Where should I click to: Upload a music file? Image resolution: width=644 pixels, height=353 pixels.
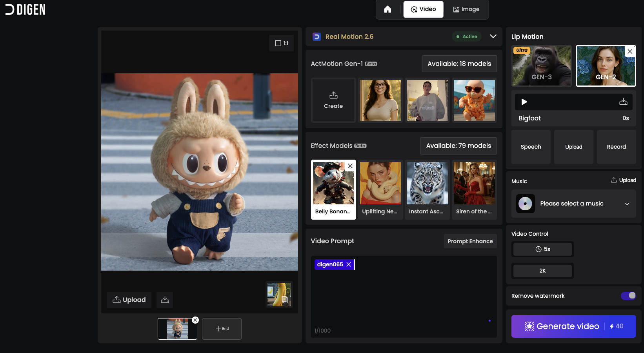click(623, 180)
